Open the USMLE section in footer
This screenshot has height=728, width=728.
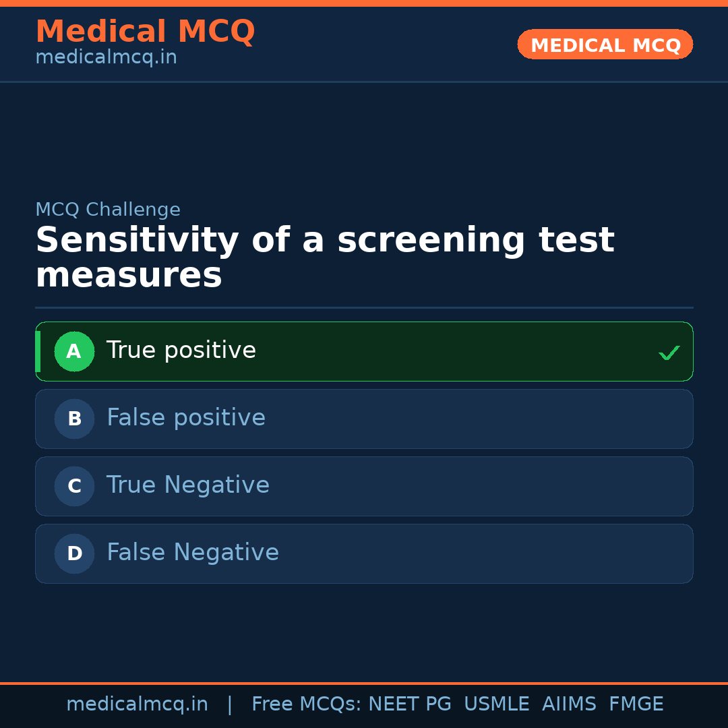497,704
